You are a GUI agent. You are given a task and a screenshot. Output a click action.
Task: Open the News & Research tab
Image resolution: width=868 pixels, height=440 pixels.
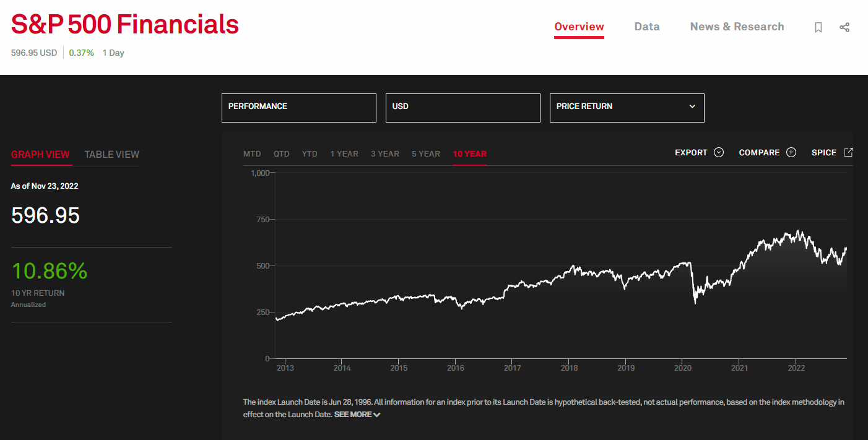pyautogui.click(x=737, y=27)
